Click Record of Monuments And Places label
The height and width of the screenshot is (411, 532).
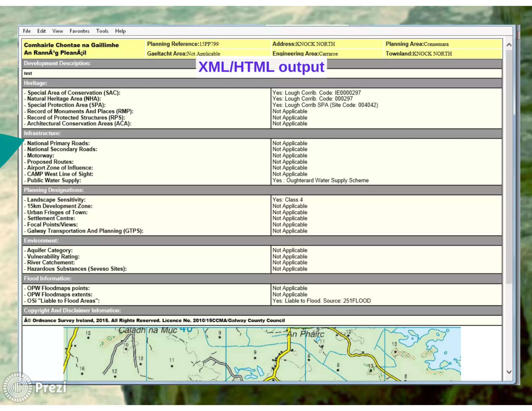[80, 111]
